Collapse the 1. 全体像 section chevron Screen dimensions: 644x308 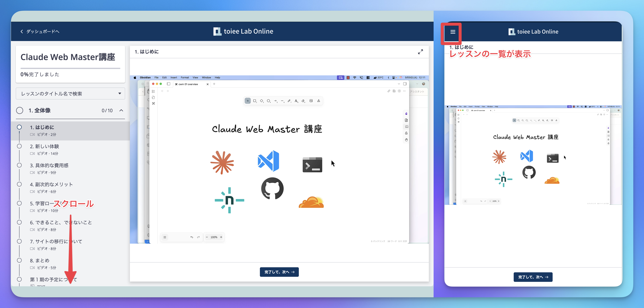point(121,110)
